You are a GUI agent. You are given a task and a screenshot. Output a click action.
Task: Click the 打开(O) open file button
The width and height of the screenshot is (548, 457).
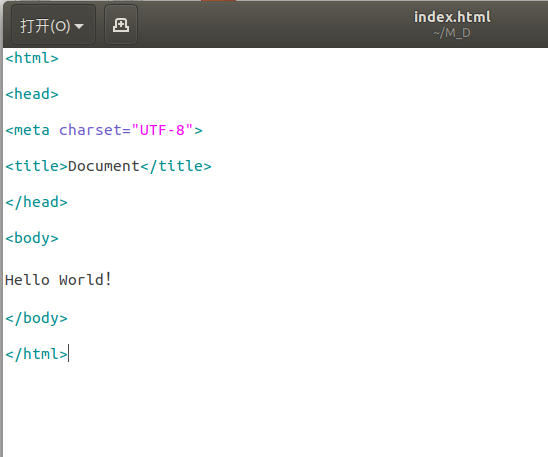click(53, 25)
